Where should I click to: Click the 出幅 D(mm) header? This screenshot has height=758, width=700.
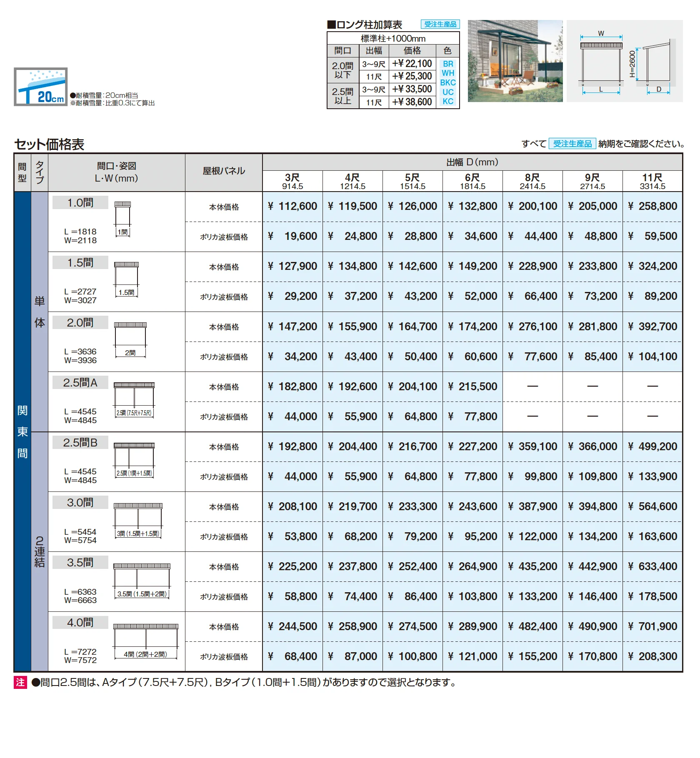click(472, 162)
